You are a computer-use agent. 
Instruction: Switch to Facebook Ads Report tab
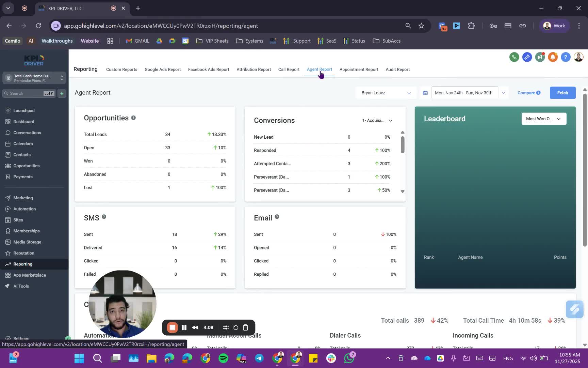[x=209, y=69]
